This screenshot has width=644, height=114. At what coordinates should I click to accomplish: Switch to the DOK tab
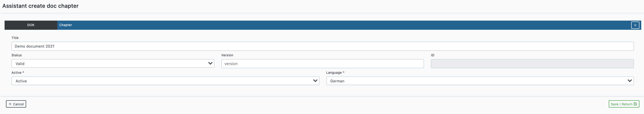31,25
